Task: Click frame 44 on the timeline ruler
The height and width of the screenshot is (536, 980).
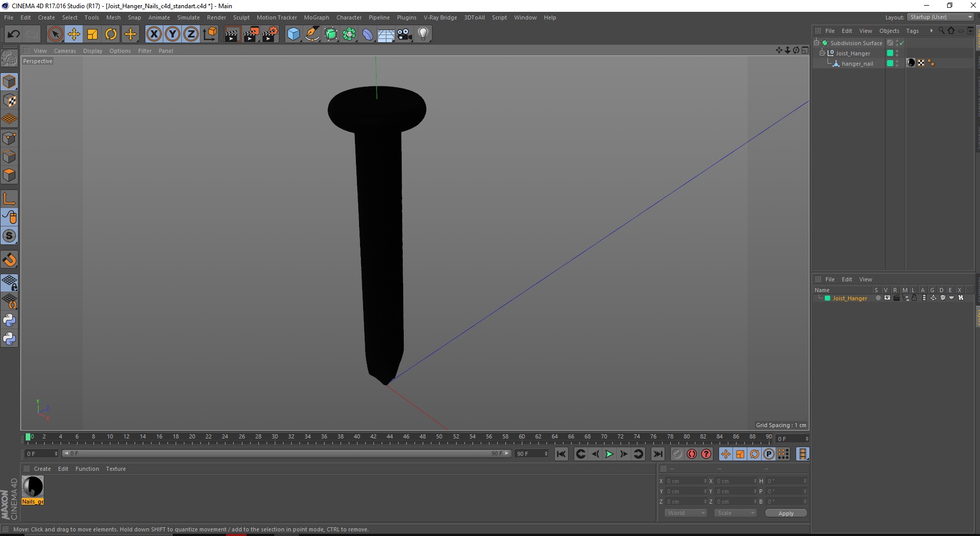Action: click(x=390, y=437)
